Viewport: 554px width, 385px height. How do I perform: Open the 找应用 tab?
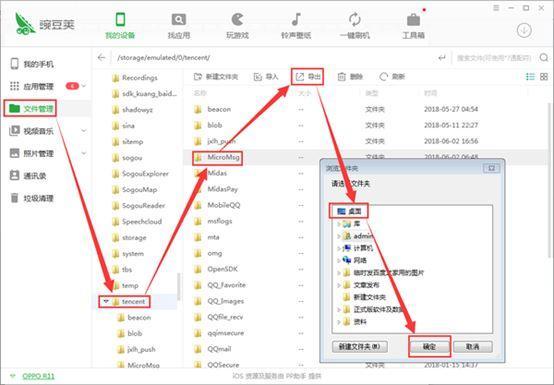179,25
